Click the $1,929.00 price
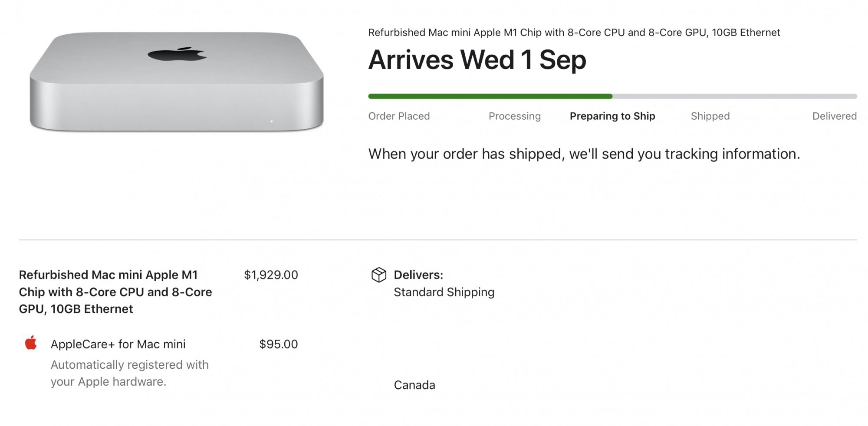 tap(271, 275)
